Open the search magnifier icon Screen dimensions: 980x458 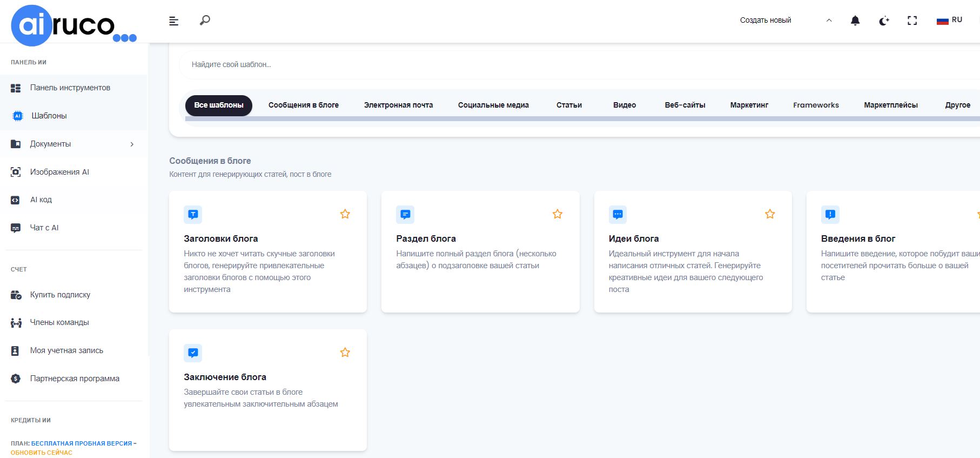(205, 21)
